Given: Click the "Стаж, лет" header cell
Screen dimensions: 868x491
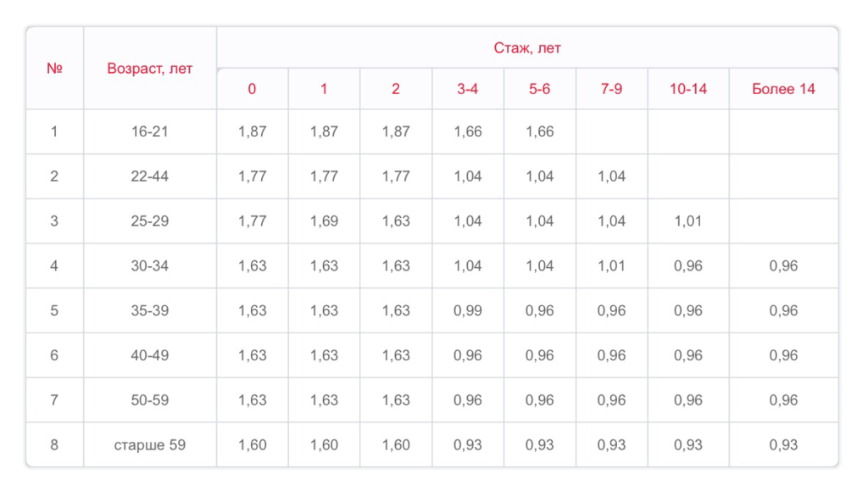Looking at the screenshot, I should [527, 48].
